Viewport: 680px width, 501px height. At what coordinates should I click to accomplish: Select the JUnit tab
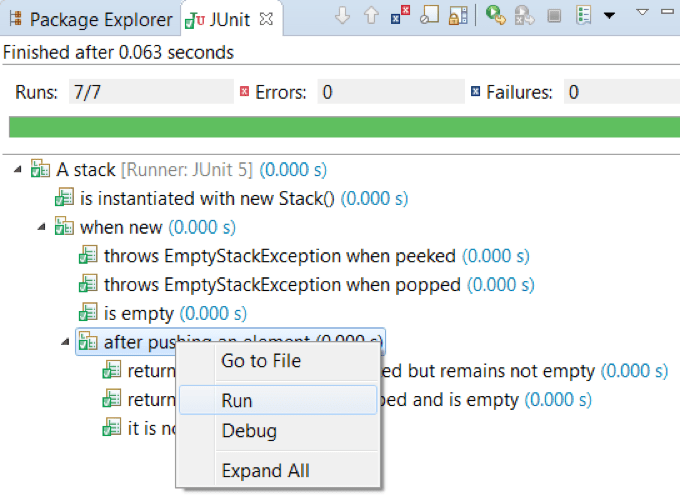230,20
